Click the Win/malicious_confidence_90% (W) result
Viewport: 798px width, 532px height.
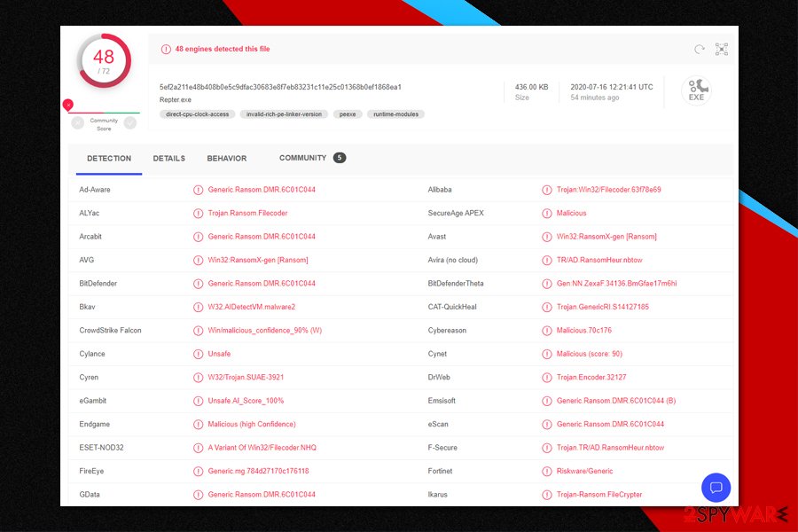point(264,331)
